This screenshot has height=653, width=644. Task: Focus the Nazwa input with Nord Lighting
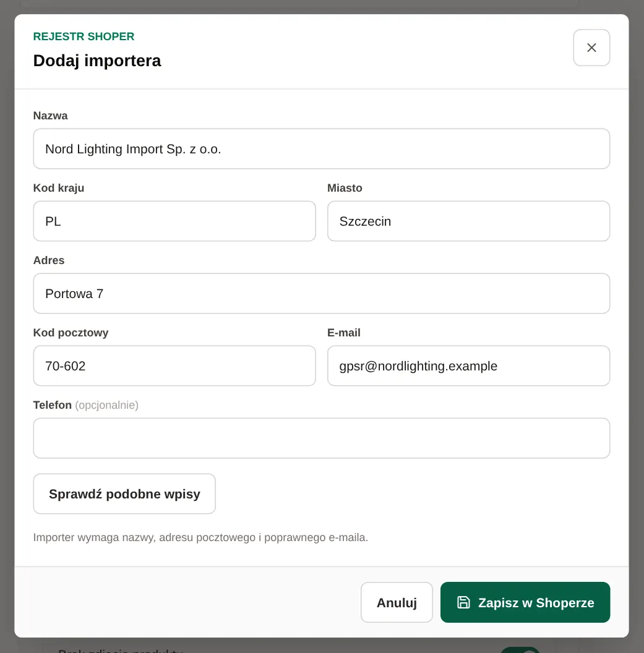point(321,148)
